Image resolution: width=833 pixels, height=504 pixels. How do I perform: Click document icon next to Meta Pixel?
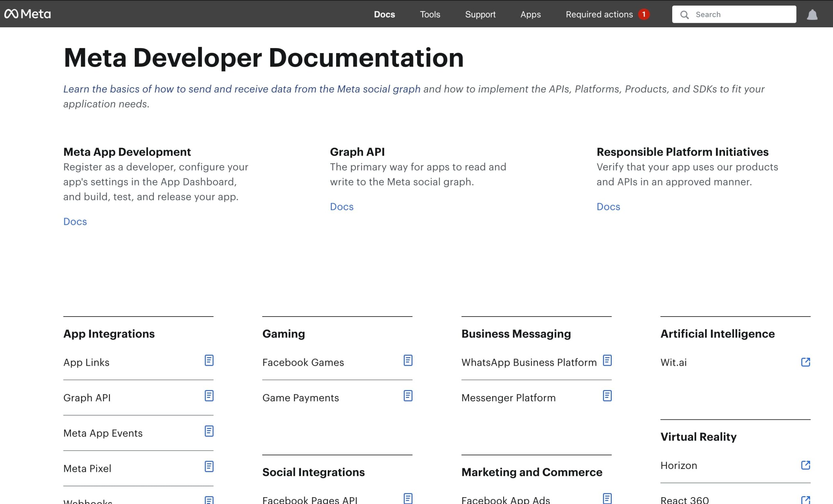click(209, 467)
